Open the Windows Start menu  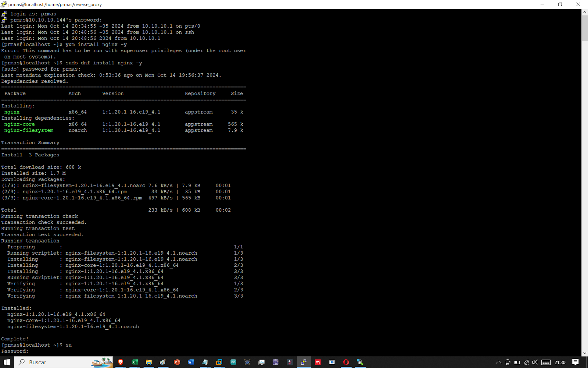click(x=7, y=362)
